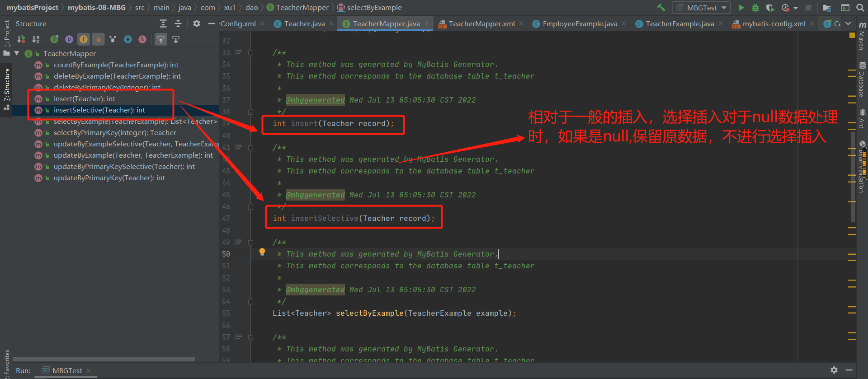
Task: Switch to the EmployeeExample.java tab
Action: pyautogui.click(x=580, y=23)
